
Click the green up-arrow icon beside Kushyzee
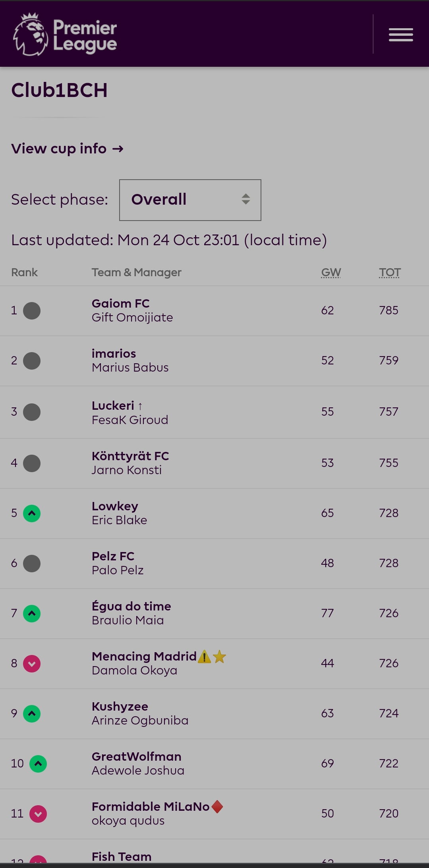pos(32,713)
